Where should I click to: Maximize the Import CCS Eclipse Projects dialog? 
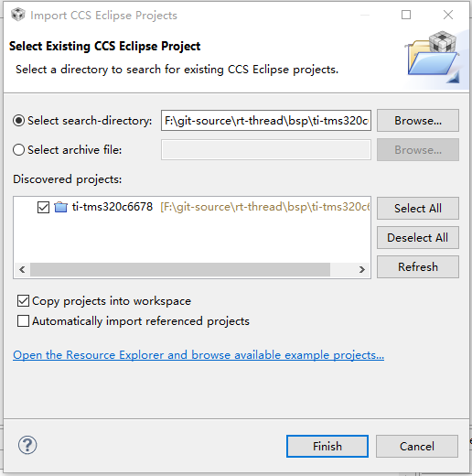(x=406, y=15)
